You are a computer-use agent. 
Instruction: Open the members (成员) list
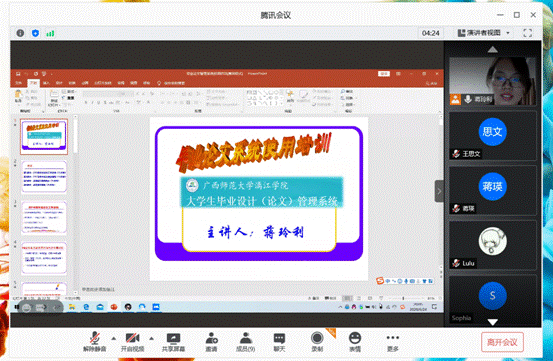245,342
